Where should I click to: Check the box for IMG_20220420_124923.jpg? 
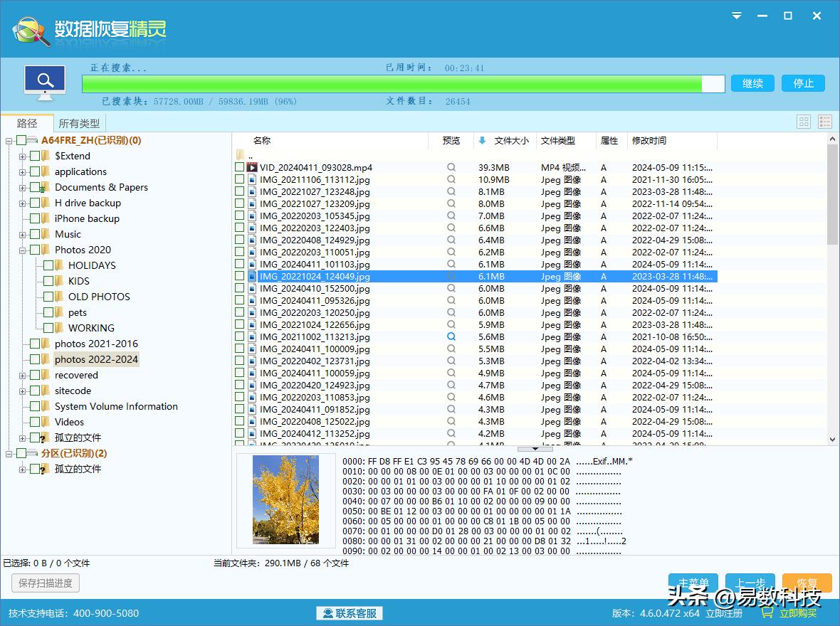[239, 385]
